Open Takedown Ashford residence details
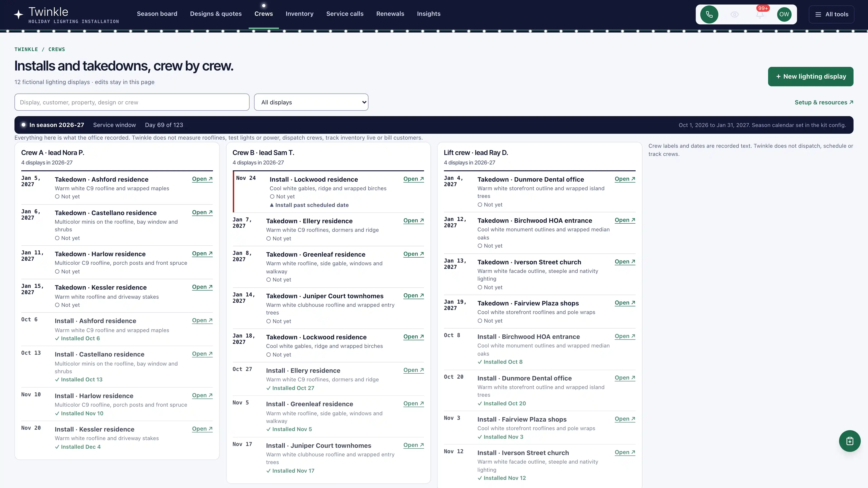The width and height of the screenshot is (868, 488). click(x=202, y=179)
